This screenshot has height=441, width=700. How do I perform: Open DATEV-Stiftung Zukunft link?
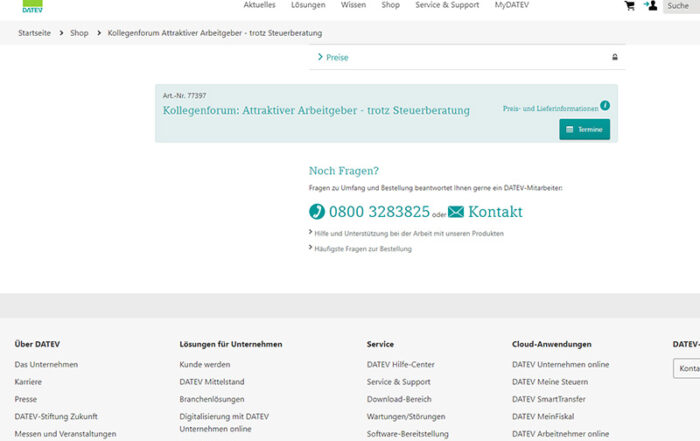point(56,416)
